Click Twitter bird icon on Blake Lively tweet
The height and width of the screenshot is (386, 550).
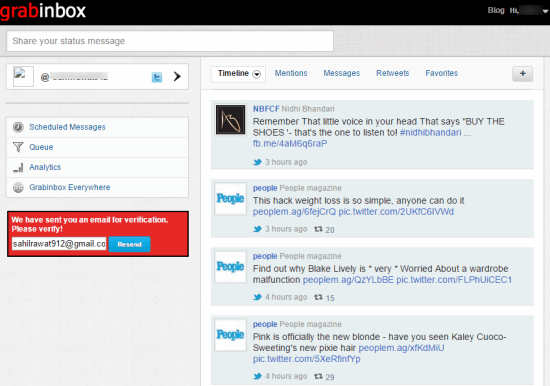pyautogui.click(x=257, y=297)
